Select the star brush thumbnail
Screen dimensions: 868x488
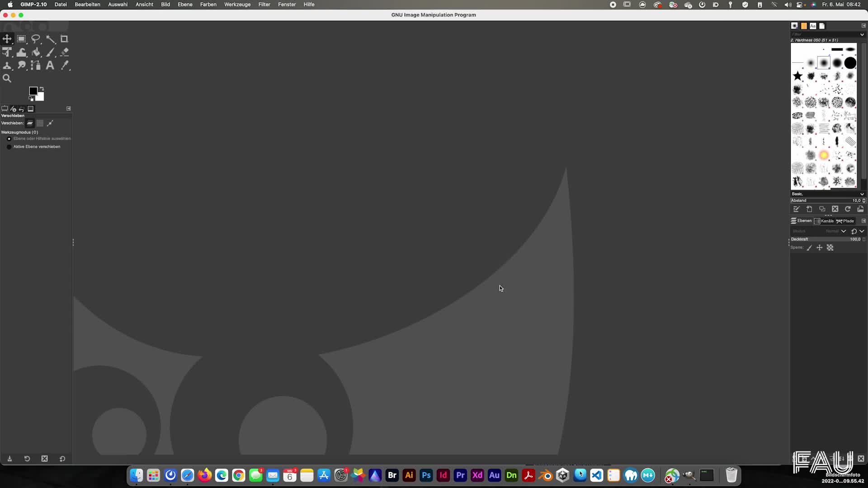[x=797, y=76]
